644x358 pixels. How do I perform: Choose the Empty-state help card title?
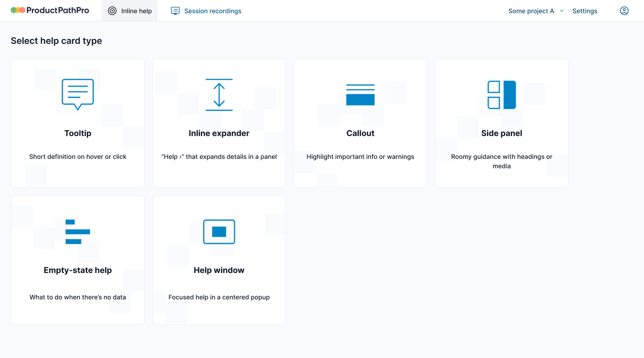click(78, 270)
